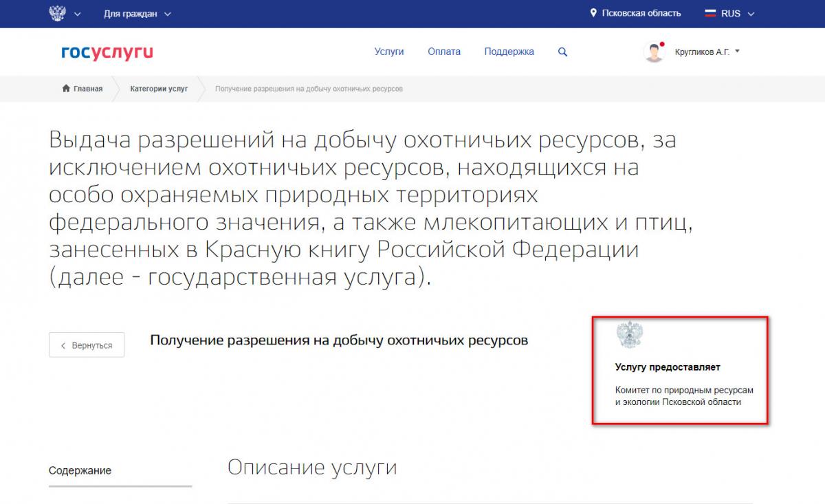This screenshot has width=825, height=504.
Task: Open the 'Поддержка' menu item
Action: [509, 52]
